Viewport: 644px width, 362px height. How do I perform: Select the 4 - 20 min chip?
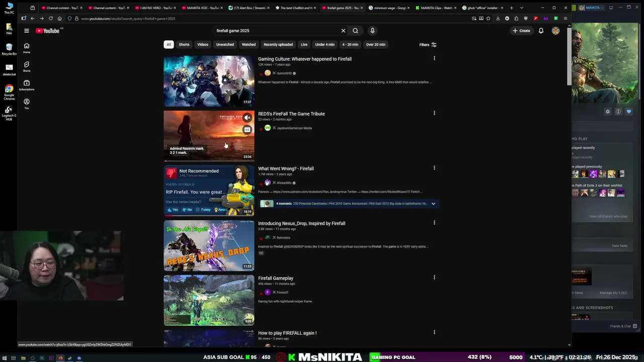(350, 45)
